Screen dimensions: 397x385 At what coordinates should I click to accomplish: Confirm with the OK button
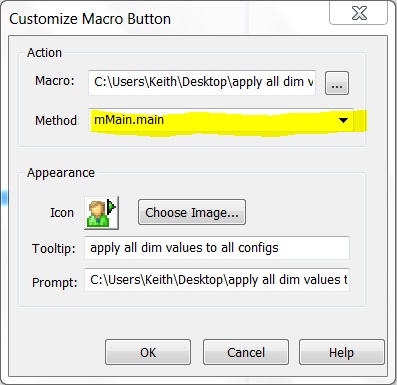[148, 352]
